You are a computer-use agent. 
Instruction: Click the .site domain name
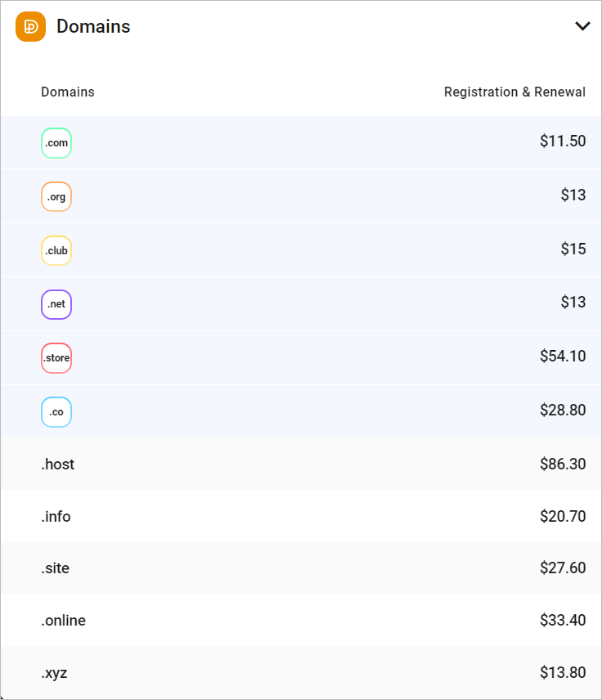pyautogui.click(x=55, y=568)
